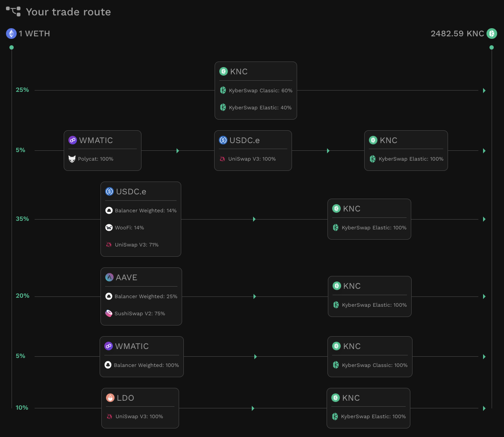Click the KyberSwap Elastic: 40% icon

[223, 107]
